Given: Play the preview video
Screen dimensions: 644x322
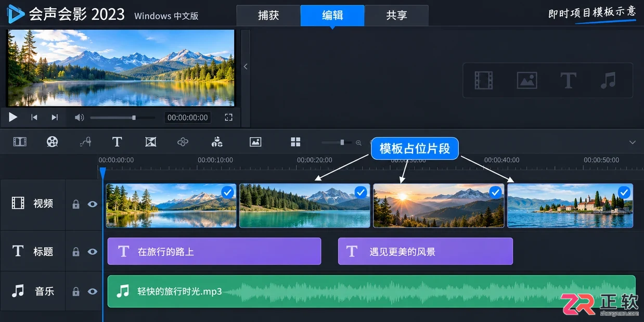Looking at the screenshot, I should (13, 118).
